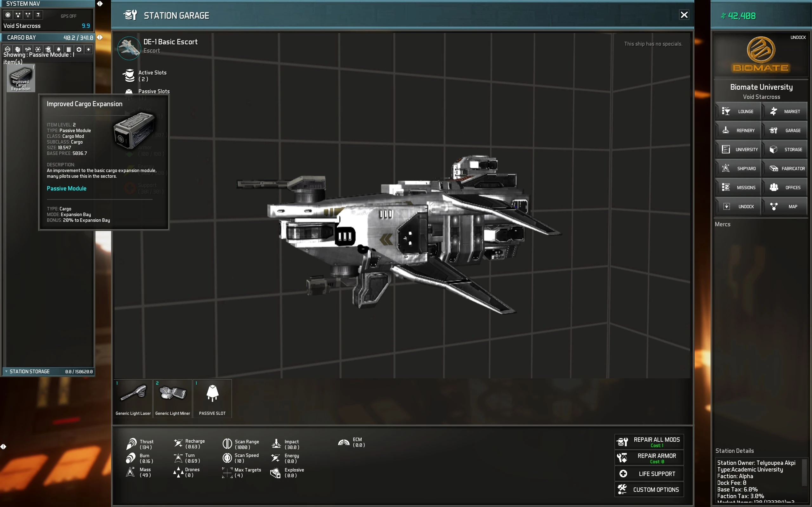Toggle the Cargo Bay panel diamond handle
This screenshot has height=507, width=812.
pos(100,37)
